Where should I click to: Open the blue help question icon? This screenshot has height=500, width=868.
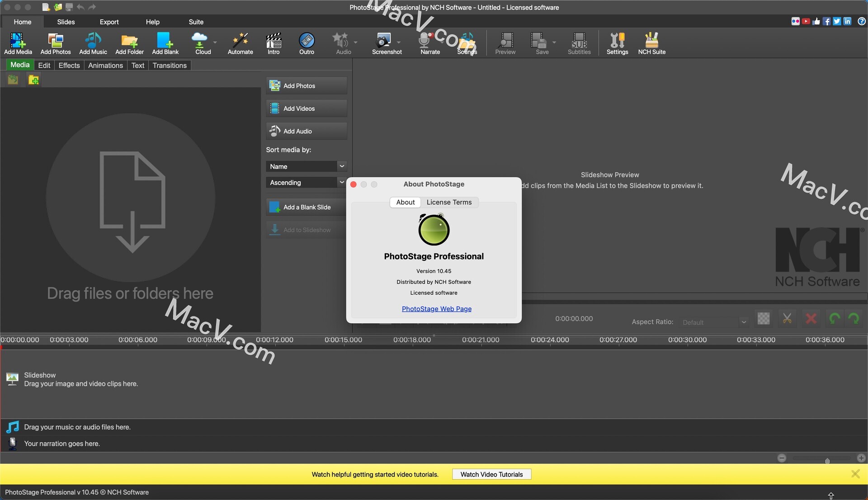(x=862, y=21)
